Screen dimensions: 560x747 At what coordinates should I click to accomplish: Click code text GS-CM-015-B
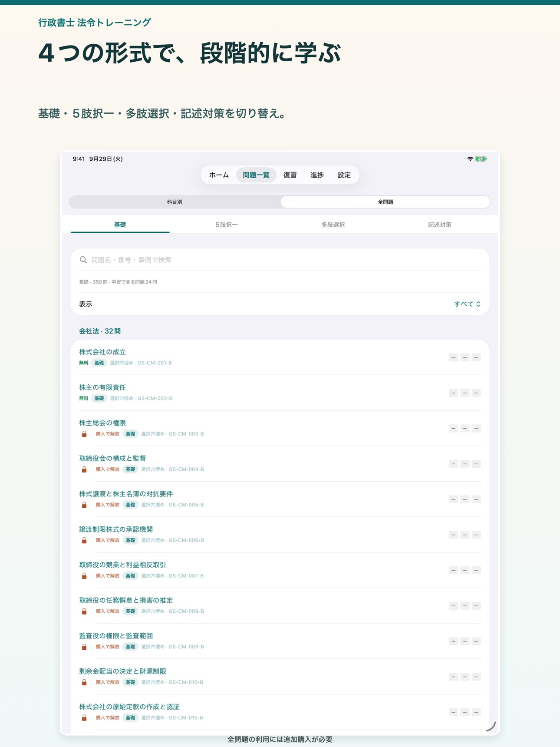pyautogui.click(x=186, y=718)
